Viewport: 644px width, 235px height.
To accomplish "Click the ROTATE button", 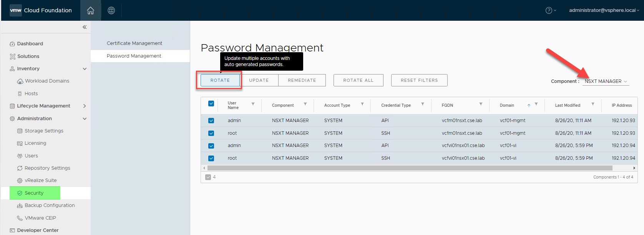I will coord(220,80).
